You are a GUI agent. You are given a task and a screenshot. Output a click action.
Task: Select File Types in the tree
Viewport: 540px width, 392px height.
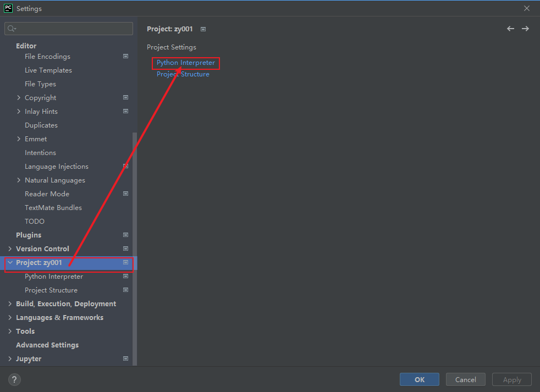click(x=40, y=84)
